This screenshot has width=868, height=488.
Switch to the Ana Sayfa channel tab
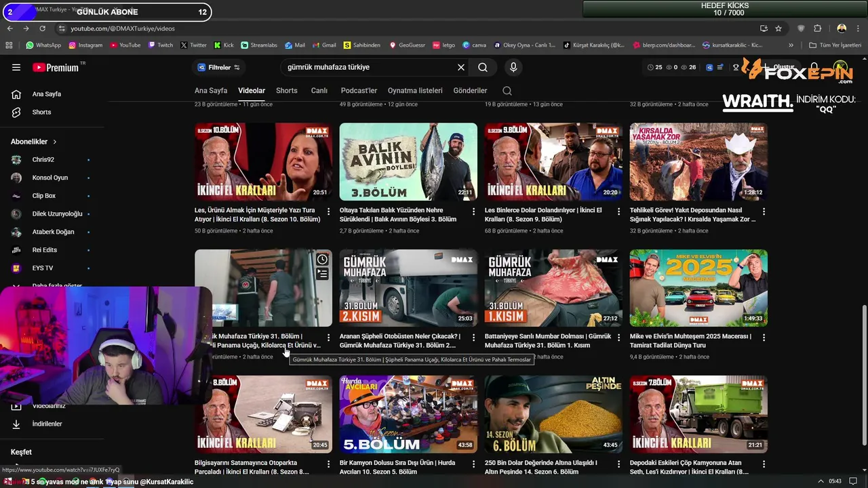pyautogui.click(x=211, y=91)
